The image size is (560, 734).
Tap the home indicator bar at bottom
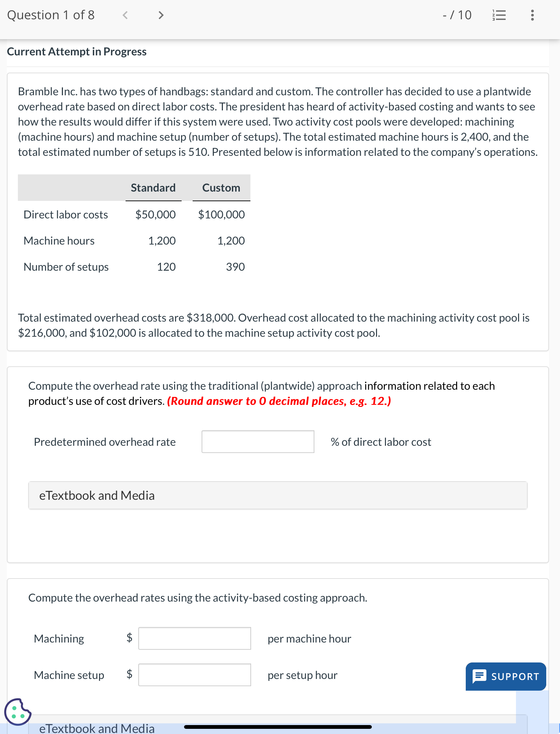click(278, 726)
